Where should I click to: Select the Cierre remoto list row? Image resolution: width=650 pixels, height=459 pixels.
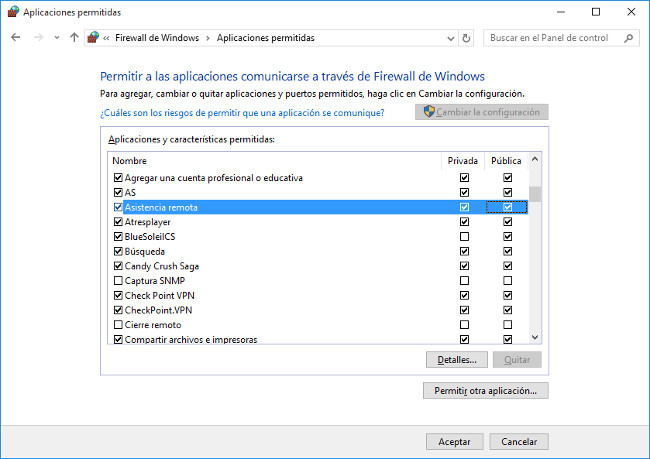pos(318,325)
